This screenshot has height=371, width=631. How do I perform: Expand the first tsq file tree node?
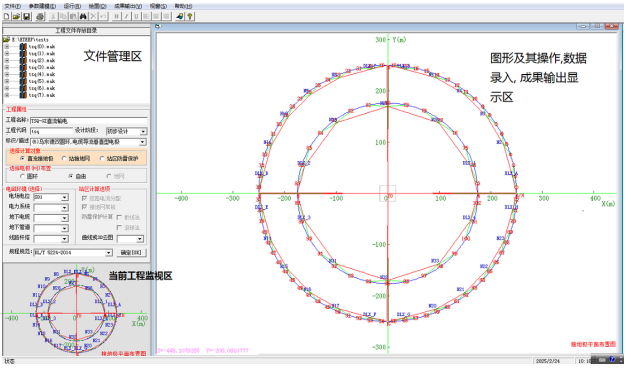[7, 47]
